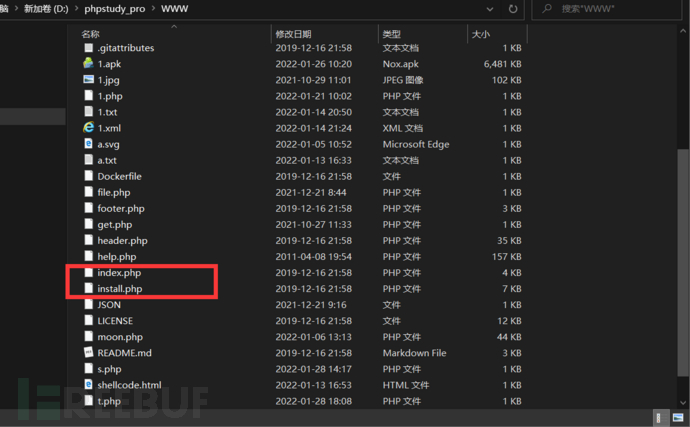Select the 1.jpg image file icon

point(89,80)
